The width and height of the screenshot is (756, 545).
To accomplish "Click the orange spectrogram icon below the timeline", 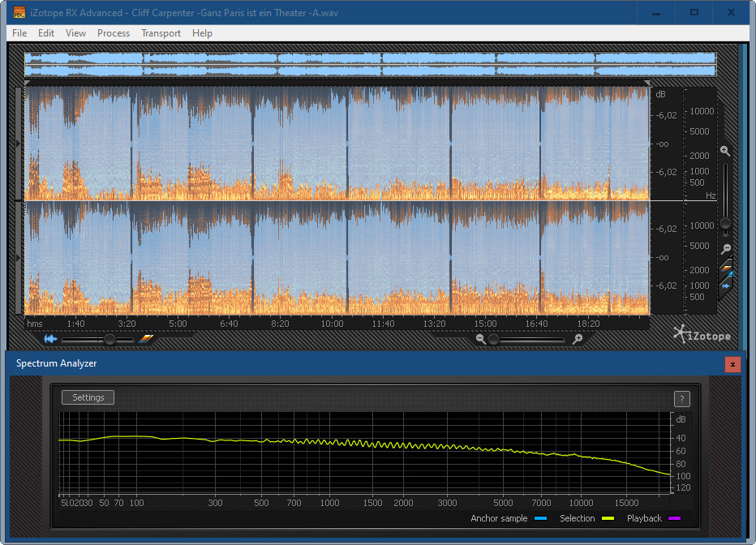I will point(145,340).
